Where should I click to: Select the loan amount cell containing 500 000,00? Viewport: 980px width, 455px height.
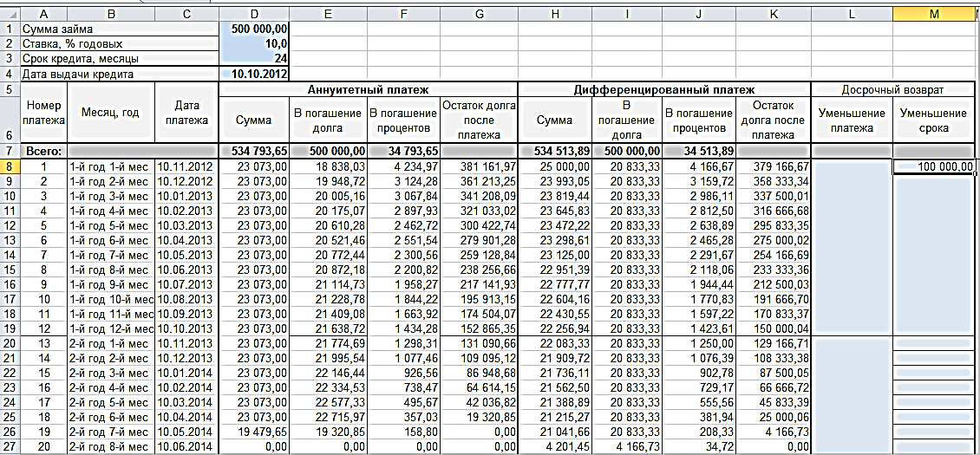254,28
